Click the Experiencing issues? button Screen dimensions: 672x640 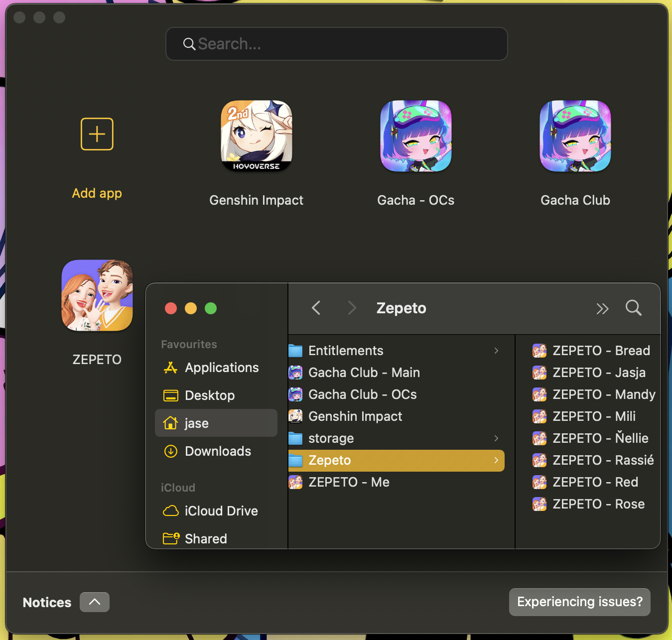tap(579, 602)
